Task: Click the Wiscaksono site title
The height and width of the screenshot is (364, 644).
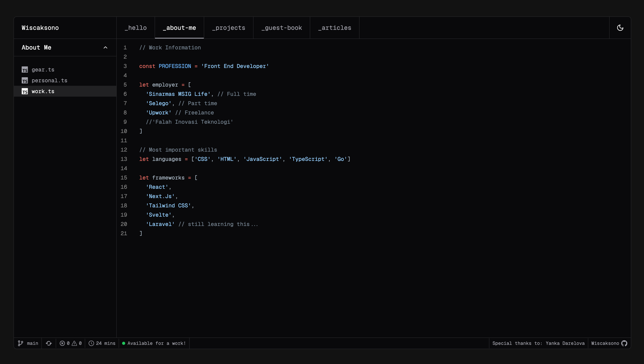Action: (40, 28)
